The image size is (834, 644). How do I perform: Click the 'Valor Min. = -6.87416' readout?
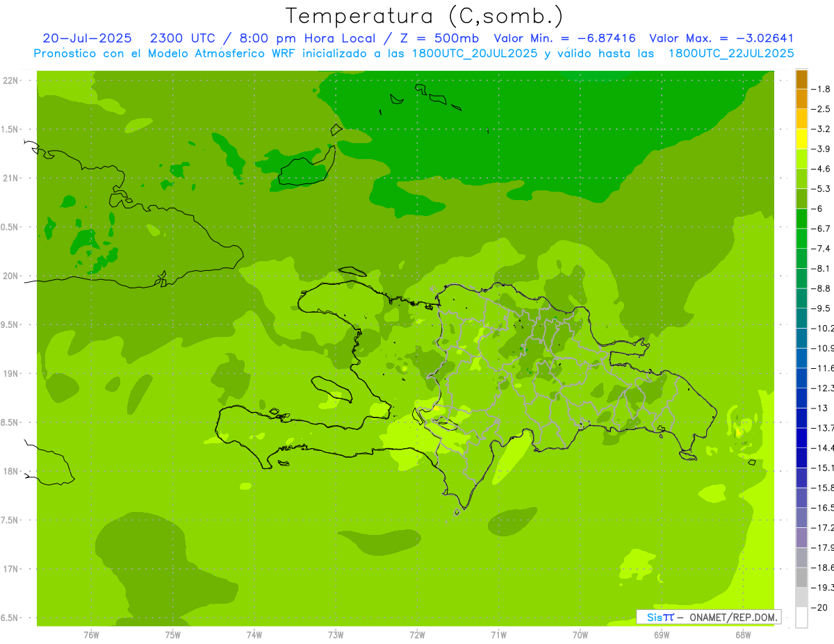tap(564, 38)
